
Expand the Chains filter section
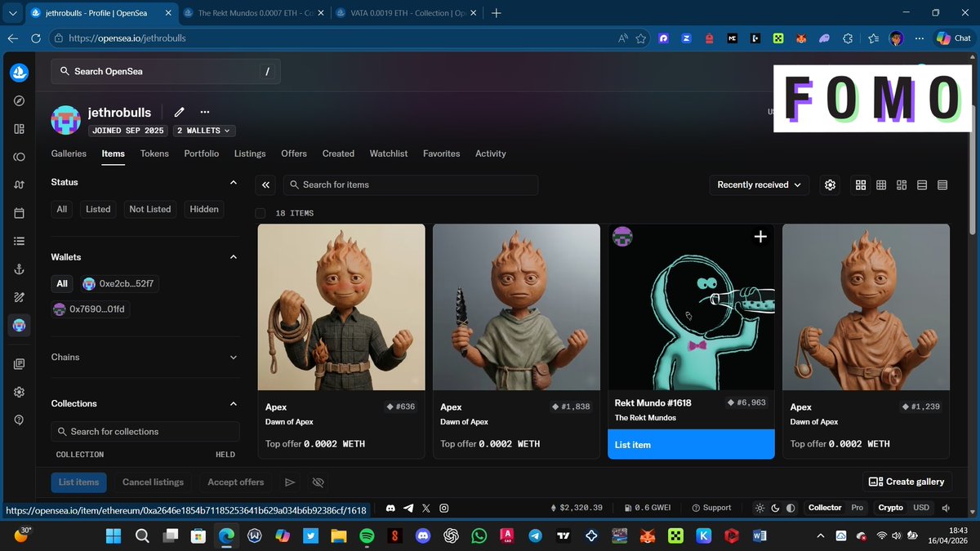click(233, 358)
